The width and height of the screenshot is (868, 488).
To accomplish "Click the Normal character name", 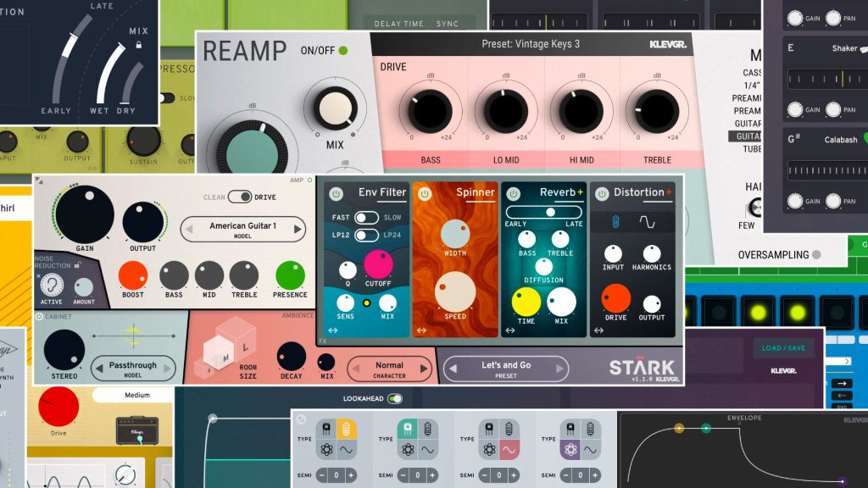I will point(389,365).
